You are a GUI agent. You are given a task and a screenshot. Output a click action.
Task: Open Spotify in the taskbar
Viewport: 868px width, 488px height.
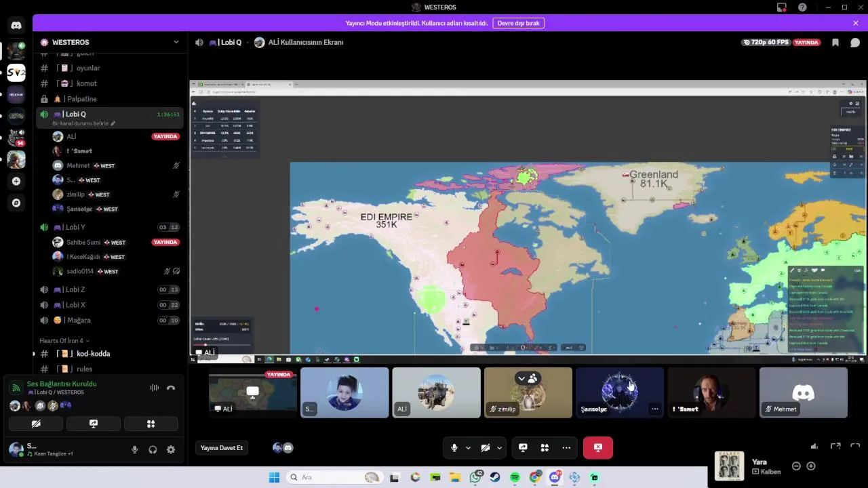click(515, 477)
